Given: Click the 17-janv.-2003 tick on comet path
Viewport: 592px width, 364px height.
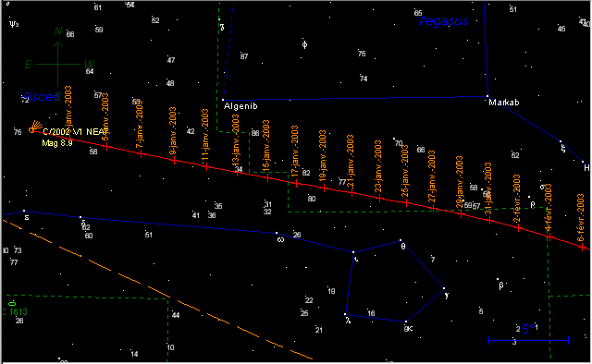Looking at the screenshot, I should tap(296, 184).
